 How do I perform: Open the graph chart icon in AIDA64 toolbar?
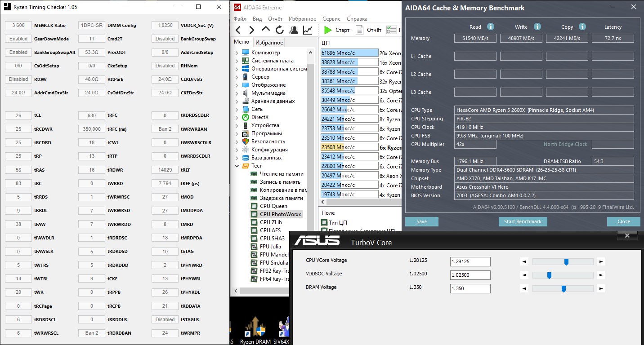(x=308, y=30)
